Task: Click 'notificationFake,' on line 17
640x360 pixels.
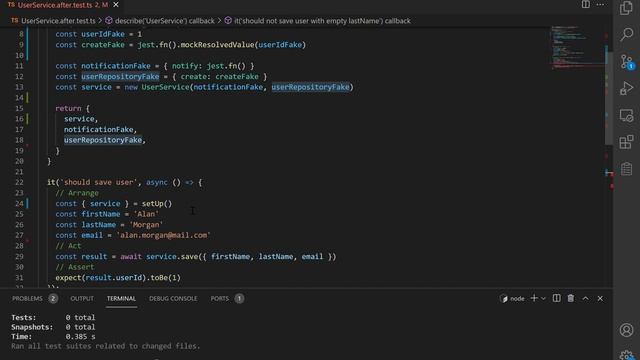Action: pyautogui.click(x=100, y=129)
